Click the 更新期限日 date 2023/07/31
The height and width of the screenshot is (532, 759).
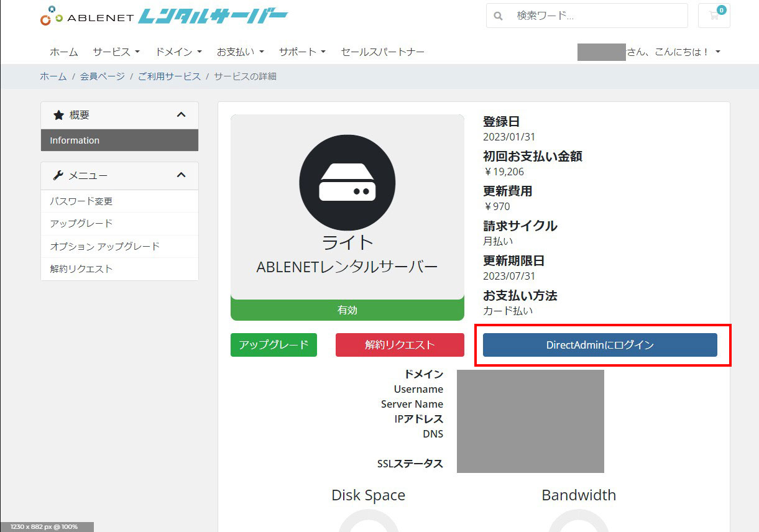(x=509, y=276)
